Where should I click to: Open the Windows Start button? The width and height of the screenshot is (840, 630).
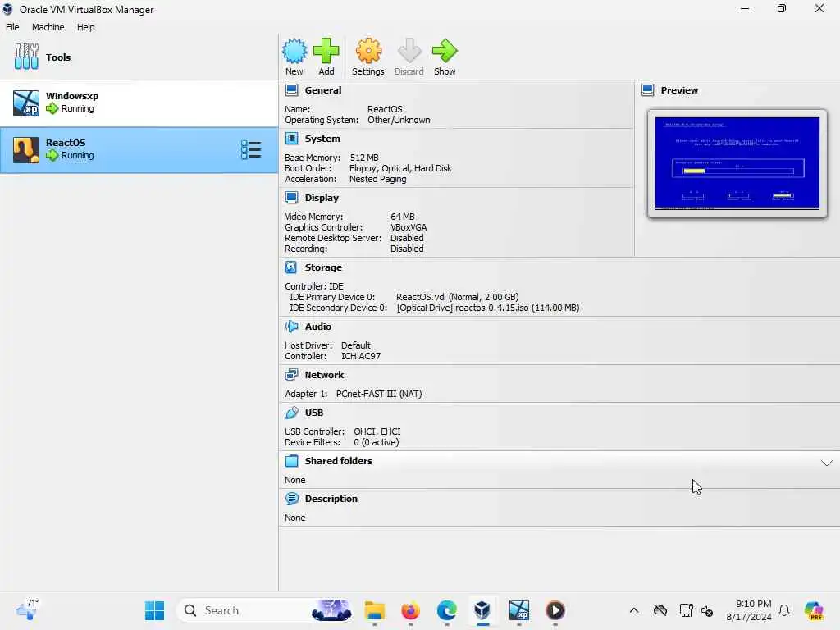coord(155,610)
